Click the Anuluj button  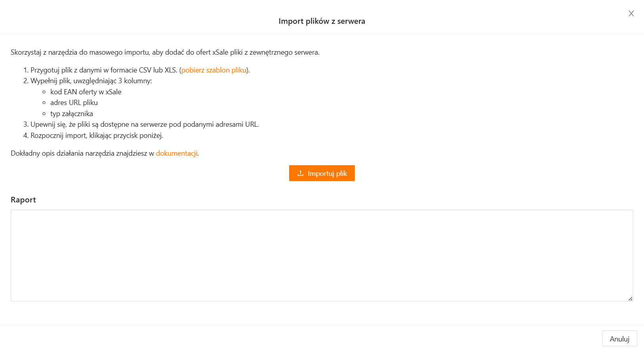click(619, 339)
